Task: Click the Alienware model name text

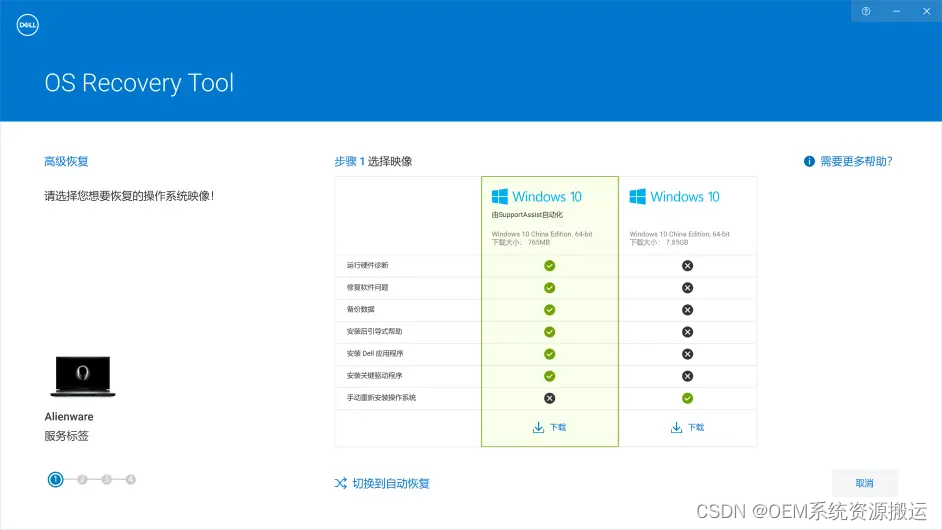Action: [x=69, y=416]
